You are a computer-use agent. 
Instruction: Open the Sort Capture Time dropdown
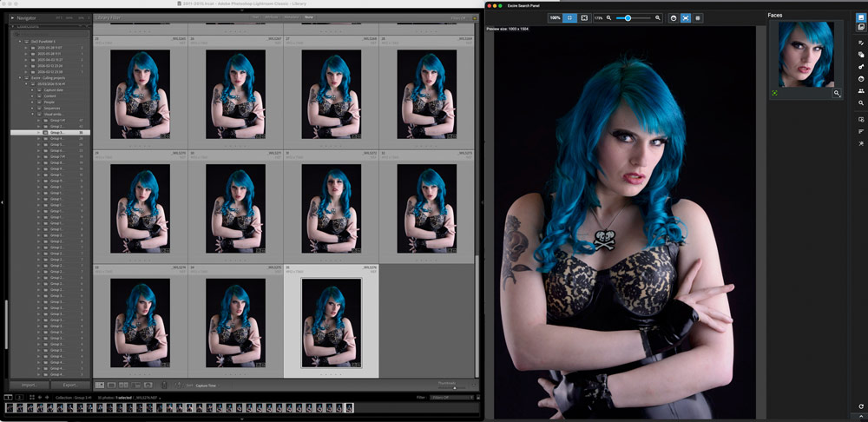coord(206,386)
